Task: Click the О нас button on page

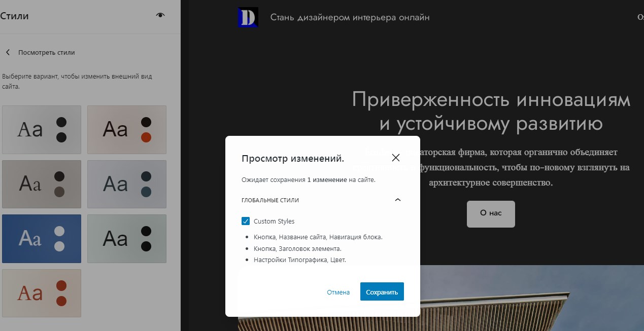Action: click(491, 214)
